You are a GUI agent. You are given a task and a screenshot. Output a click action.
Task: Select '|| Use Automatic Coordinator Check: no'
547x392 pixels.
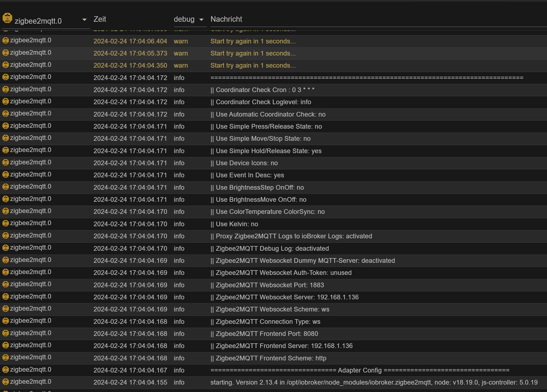coord(268,114)
